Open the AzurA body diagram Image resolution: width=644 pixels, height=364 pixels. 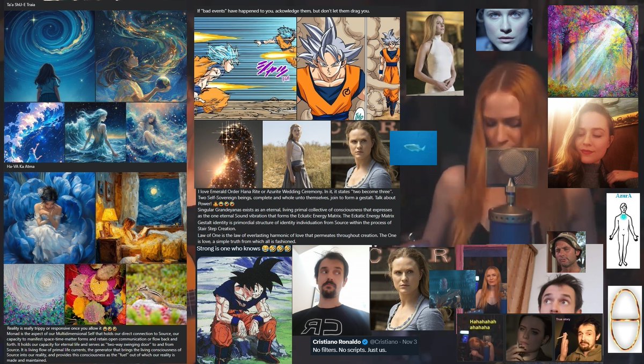point(623,231)
